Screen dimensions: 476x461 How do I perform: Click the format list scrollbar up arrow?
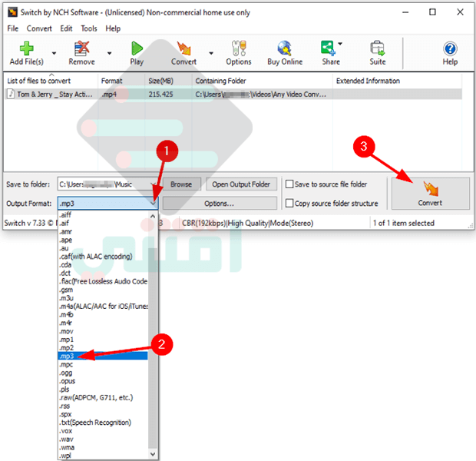[x=153, y=216]
